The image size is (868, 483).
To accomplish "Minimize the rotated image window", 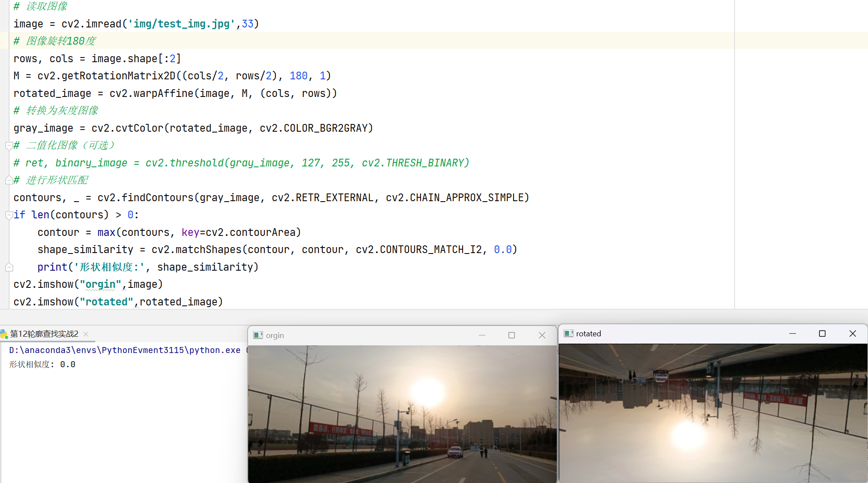I will click(792, 333).
